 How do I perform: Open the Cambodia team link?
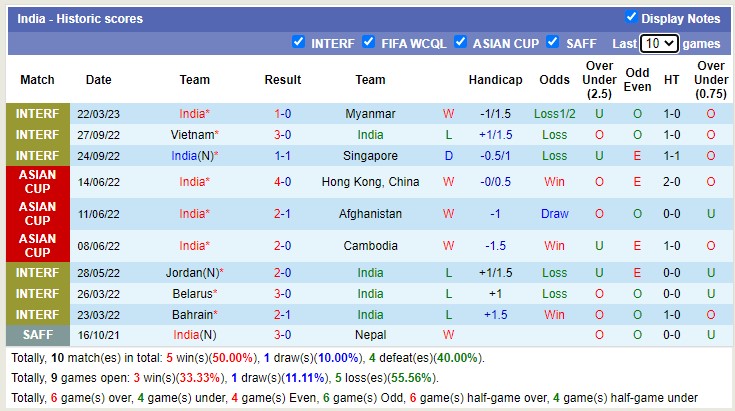(370, 246)
